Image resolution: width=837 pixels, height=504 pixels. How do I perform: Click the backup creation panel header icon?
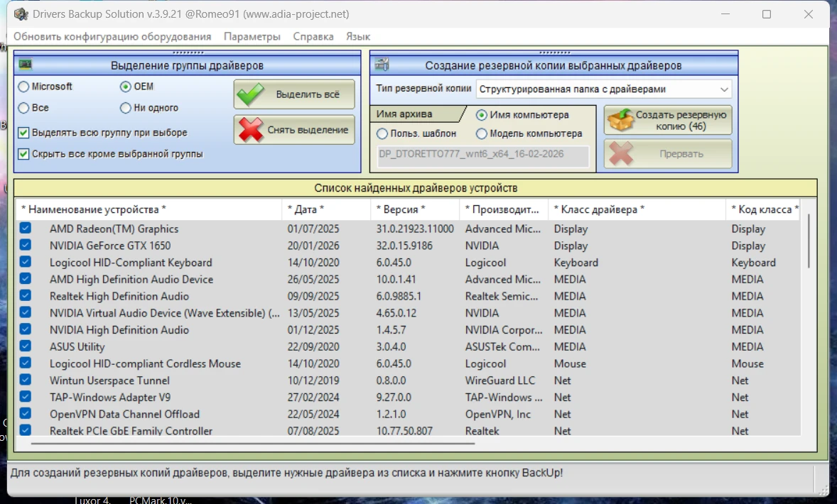[382, 65]
